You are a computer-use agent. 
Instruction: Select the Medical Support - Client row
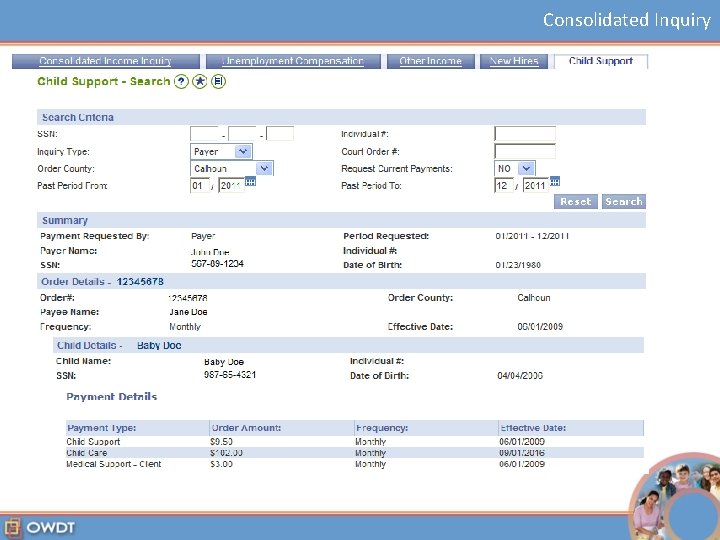(x=354, y=464)
